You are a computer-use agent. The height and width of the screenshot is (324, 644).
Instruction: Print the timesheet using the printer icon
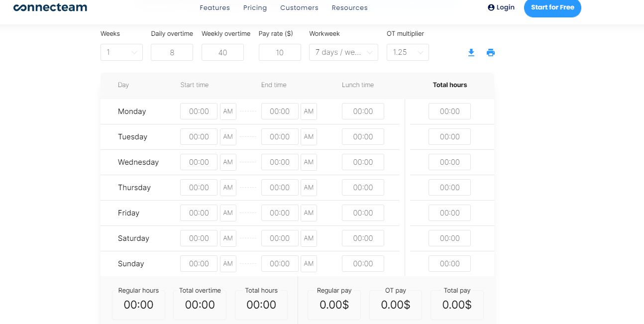pos(491,52)
